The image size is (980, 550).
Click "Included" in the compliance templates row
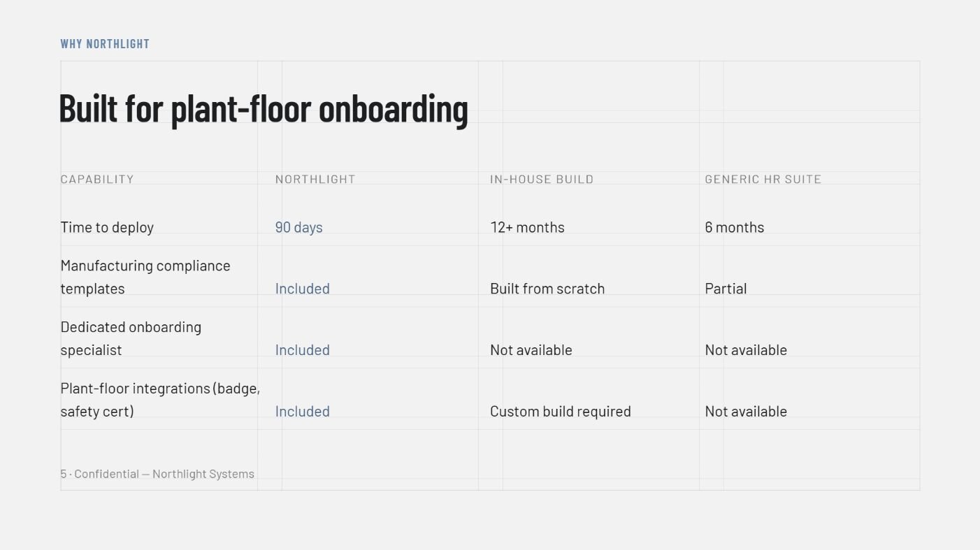[303, 289]
